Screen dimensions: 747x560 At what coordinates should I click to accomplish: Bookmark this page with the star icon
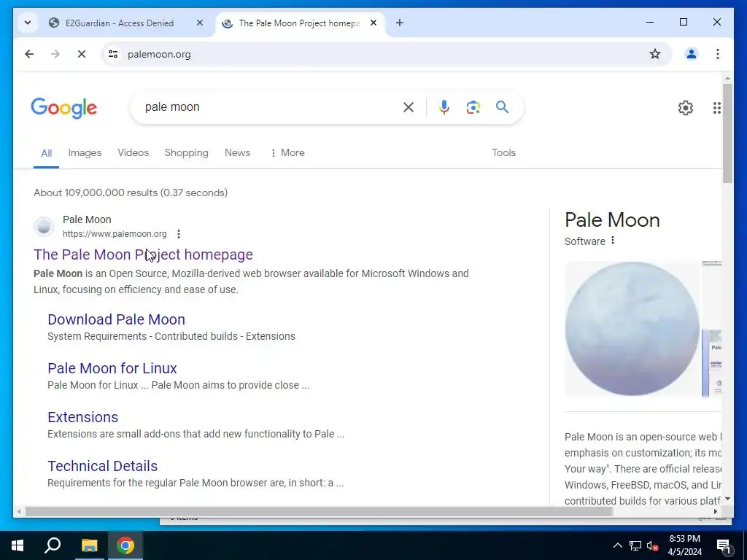point(655,54)
